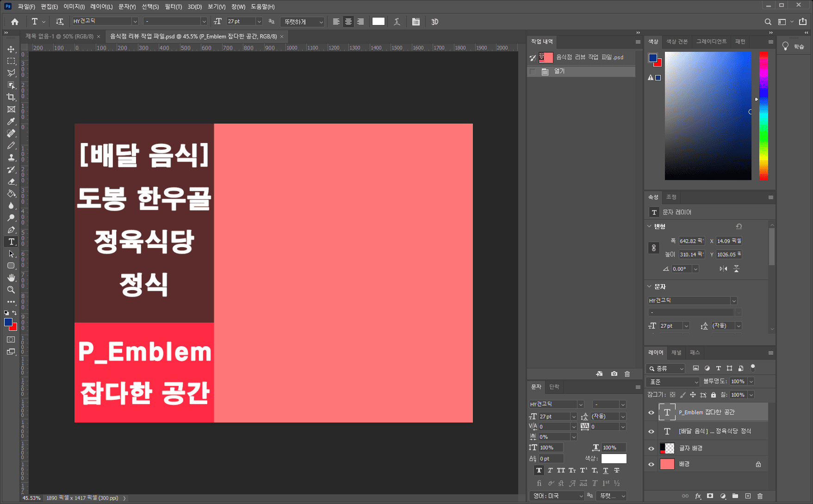Open the 뚜렷하게 anti-aliasing dropdown
This screenshot has height=504, width=813.
coord(322,21)
